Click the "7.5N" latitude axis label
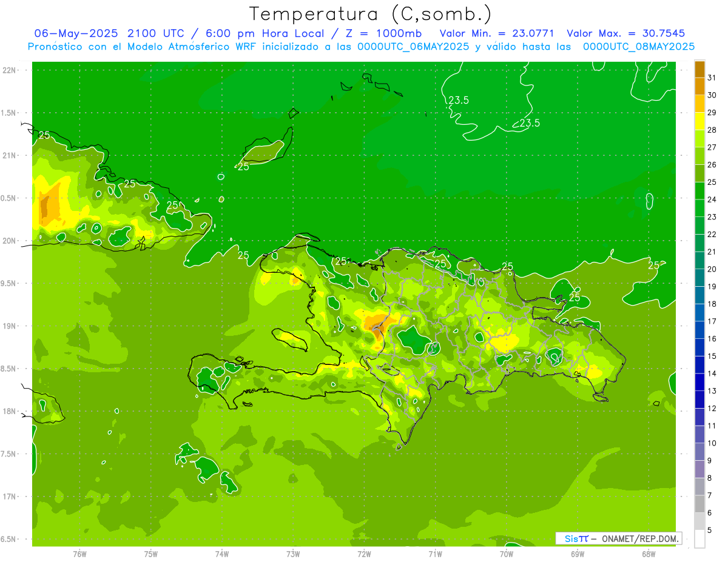Viewport: 728px width, 562px height. 8,454
